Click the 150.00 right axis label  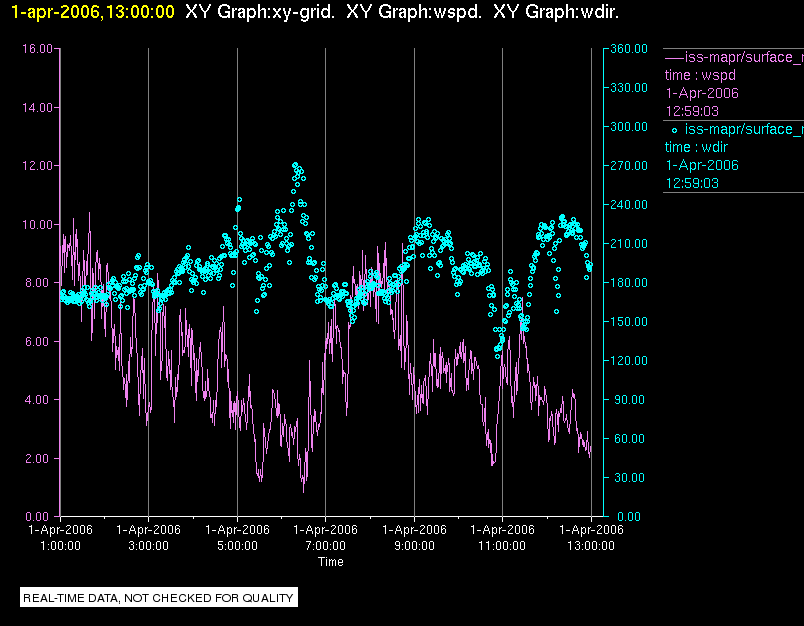[x=629, y=321]
